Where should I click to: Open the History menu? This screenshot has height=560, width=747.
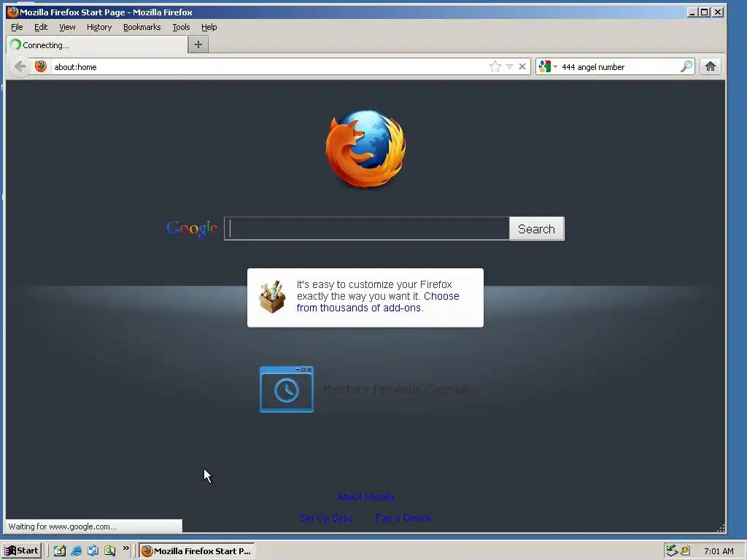[x=99, y=27]
